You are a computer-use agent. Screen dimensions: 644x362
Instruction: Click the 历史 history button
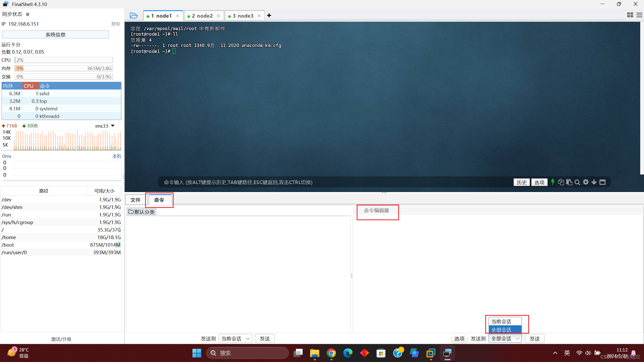[521, 182]
